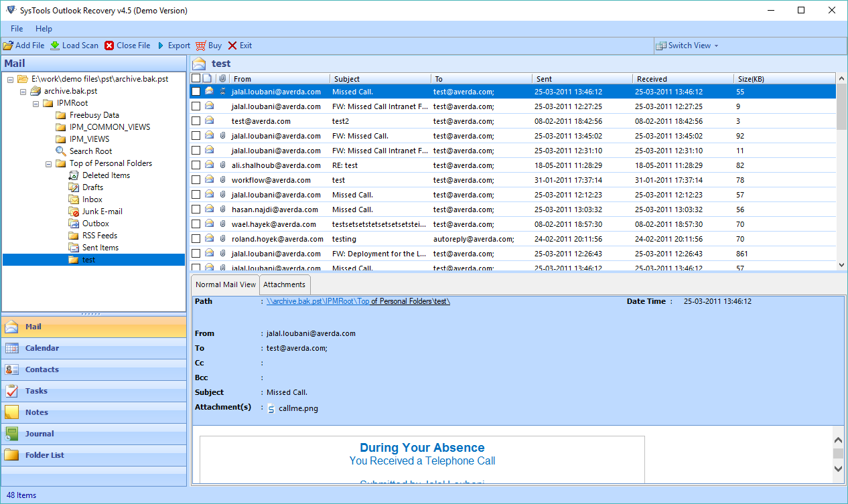The height and width of the screenshot is (504, 848).
Task: Collapse the IPMRoot tree node
Action: pos(36,103)
